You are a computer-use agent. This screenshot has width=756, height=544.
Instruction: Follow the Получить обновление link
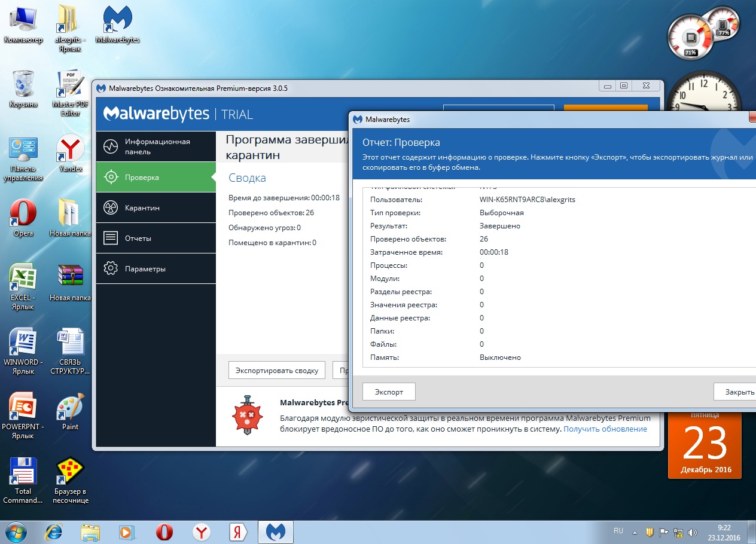click(605, 429)
